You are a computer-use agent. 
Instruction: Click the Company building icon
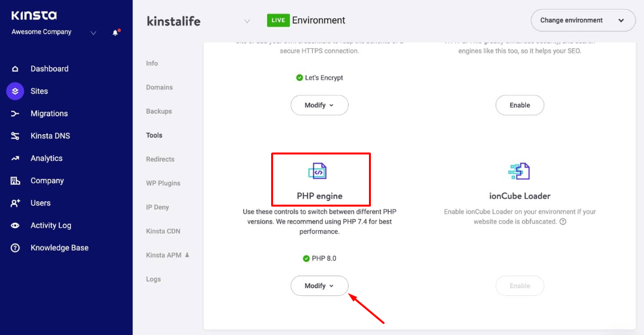coord(15,181)
